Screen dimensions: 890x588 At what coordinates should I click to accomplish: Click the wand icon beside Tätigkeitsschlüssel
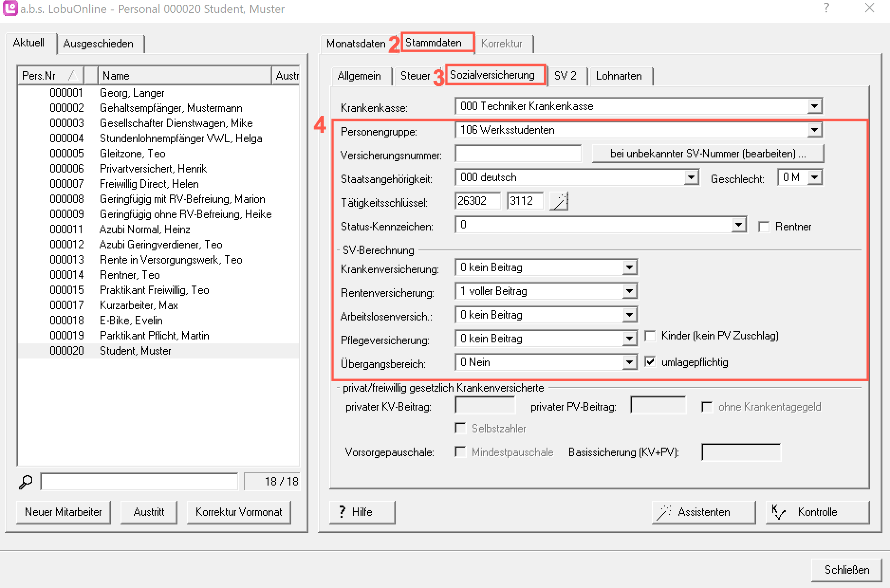pyautogui.click(x=559, y=201)
